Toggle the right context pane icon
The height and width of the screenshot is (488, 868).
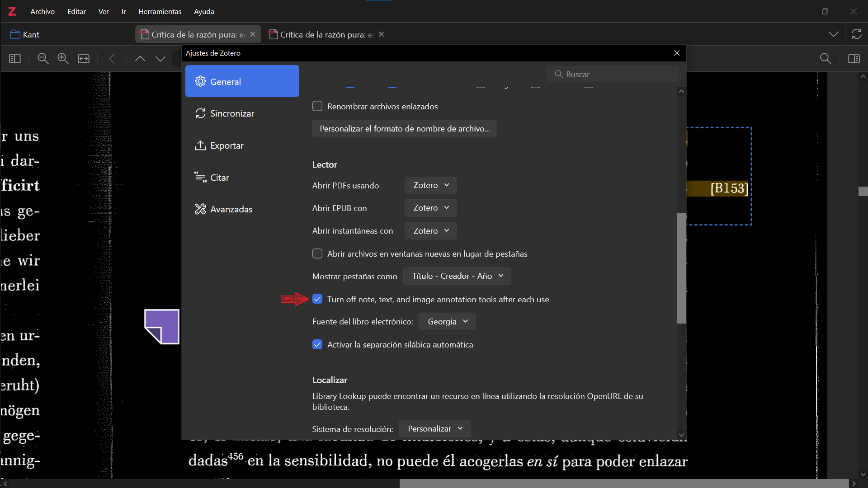[854, 59]
